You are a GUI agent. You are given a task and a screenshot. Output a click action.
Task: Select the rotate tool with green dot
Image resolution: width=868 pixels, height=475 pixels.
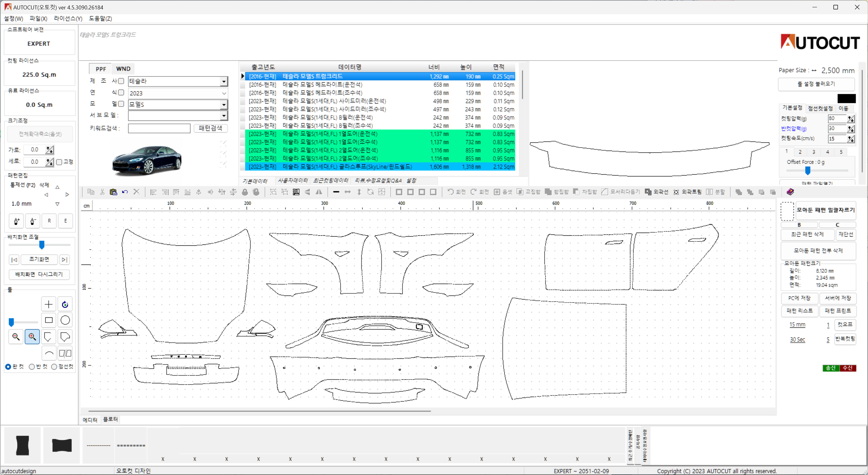pos(65,304)
